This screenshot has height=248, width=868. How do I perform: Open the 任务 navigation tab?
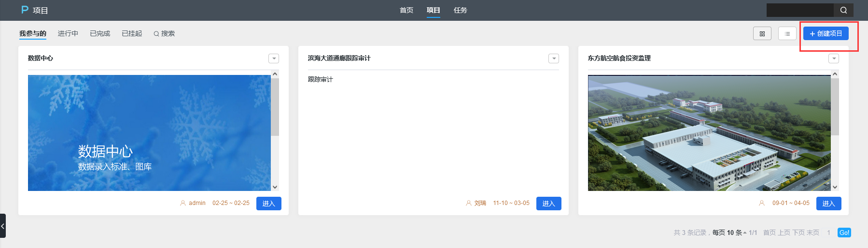pos(460,10)
